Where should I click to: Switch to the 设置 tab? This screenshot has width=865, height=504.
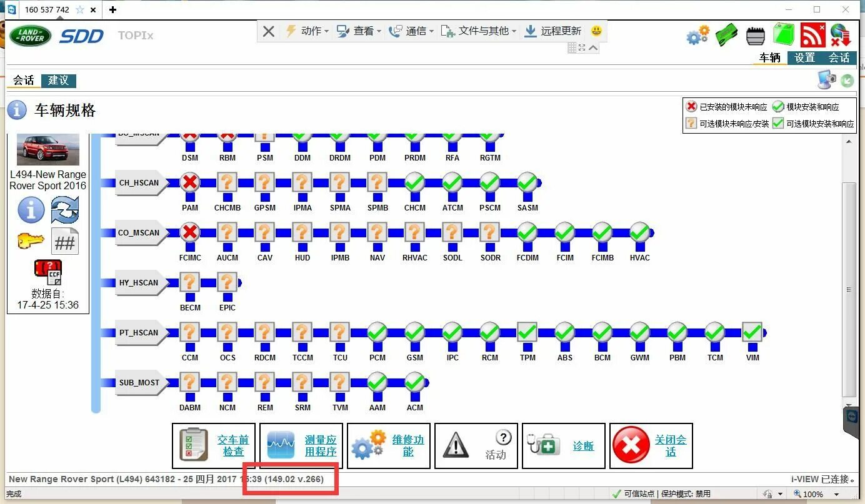point(805,57)
